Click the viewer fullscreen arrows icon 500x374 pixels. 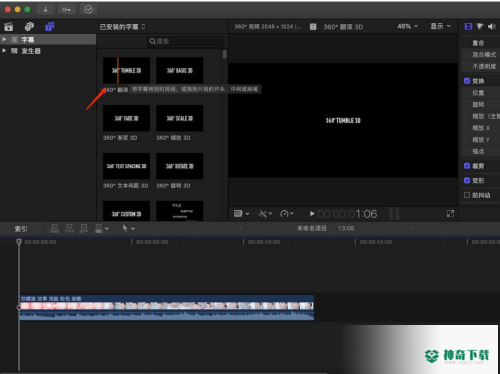[x=450, y=214]
